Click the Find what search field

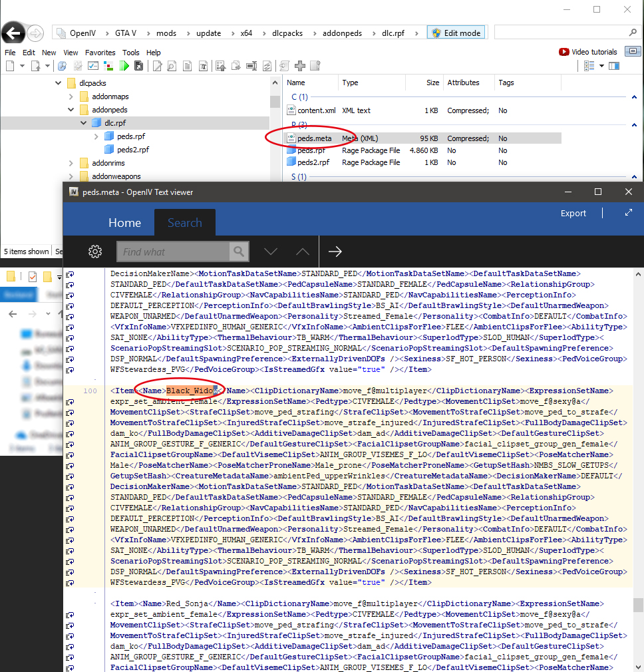point(173,252)
